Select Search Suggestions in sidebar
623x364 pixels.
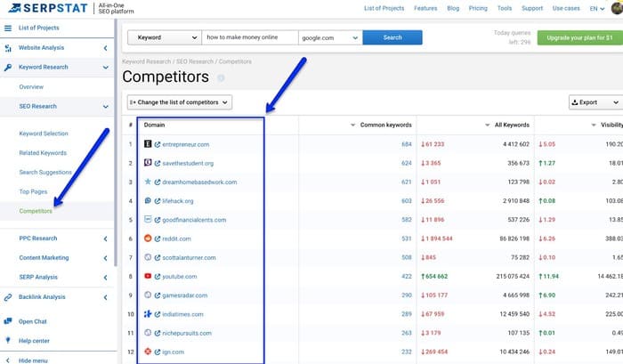tap(45, 173)
